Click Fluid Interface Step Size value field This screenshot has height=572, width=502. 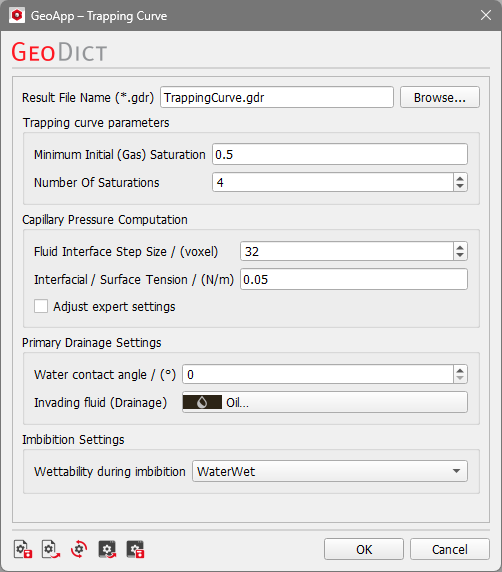347,251
